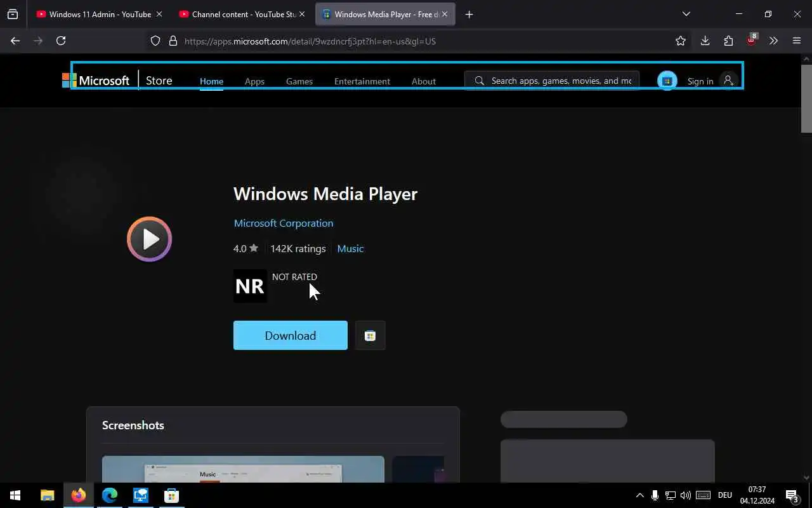The width and height of the screenshot is (812, 508).
Task: Open File Explorer from the taskbar
Action: click(x=47, y=495)
